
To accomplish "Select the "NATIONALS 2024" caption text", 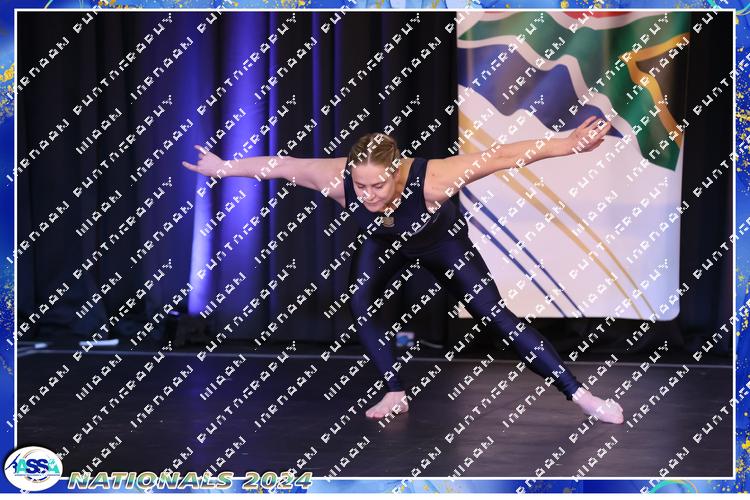I will (x=190, y=480).
